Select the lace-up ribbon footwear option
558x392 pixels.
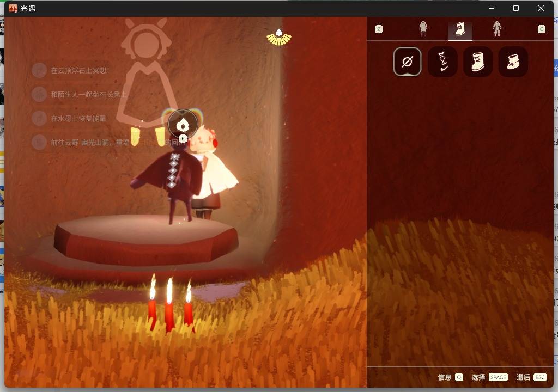442,62
